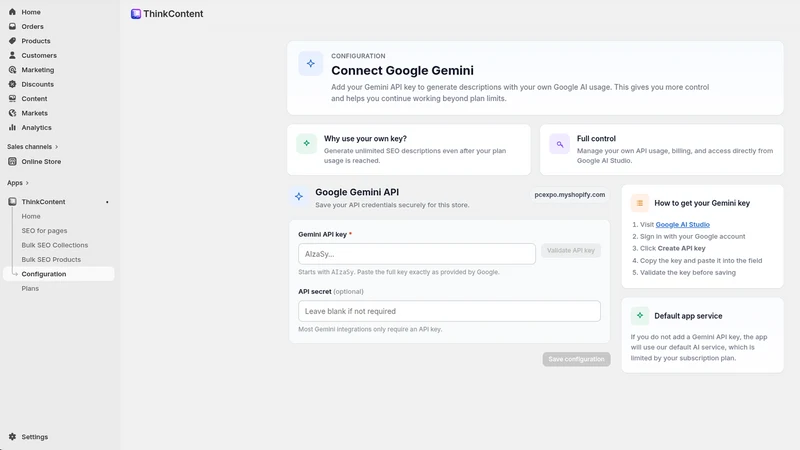Click the green icon beside Default app service
Image resolution: width=800 pixels, height=450 pixels.
pos(640,316)
